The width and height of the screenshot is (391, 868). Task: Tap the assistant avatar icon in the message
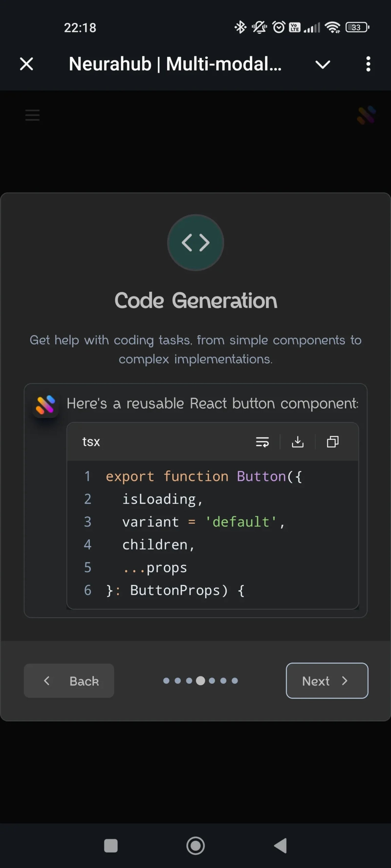45,404
